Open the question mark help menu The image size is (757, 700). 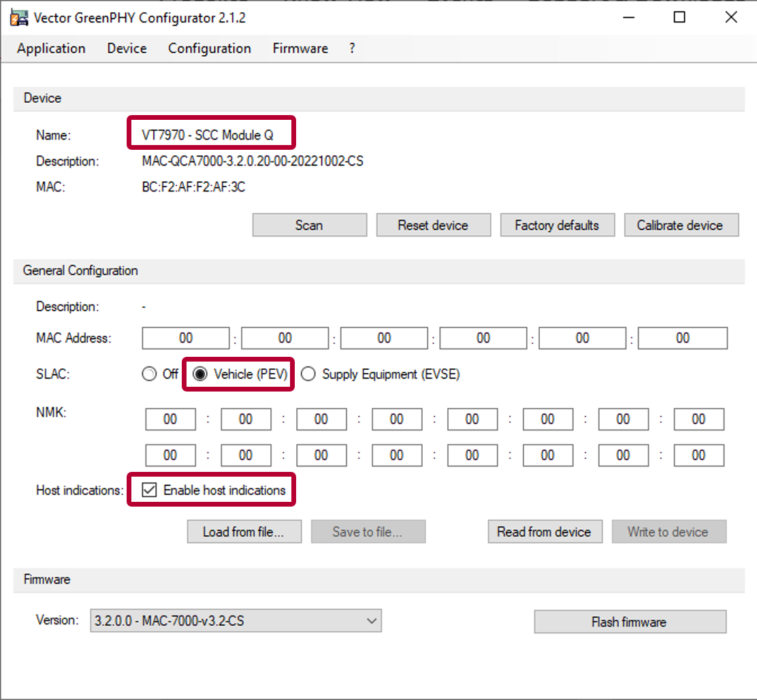click(x=352, y=48)
